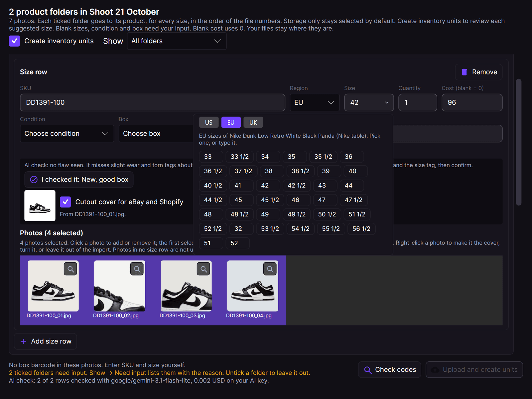Select the EU size tab
This screenshot has width=532, height=399.
point(231,122)
